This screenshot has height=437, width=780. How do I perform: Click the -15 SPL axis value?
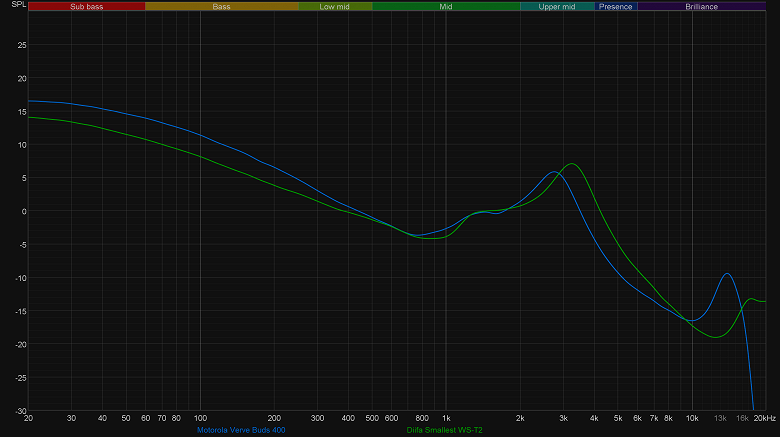tap(21, 311)
